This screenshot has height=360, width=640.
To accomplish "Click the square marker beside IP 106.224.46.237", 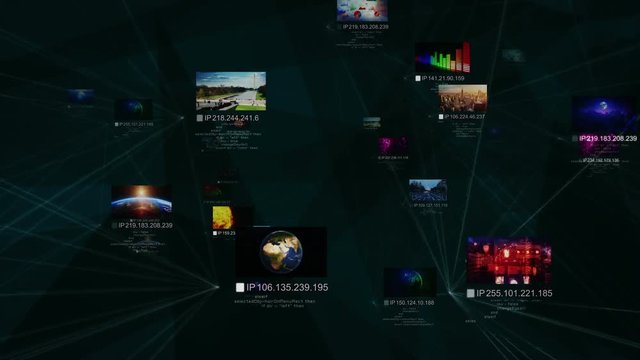I will (x=441, y=117).
